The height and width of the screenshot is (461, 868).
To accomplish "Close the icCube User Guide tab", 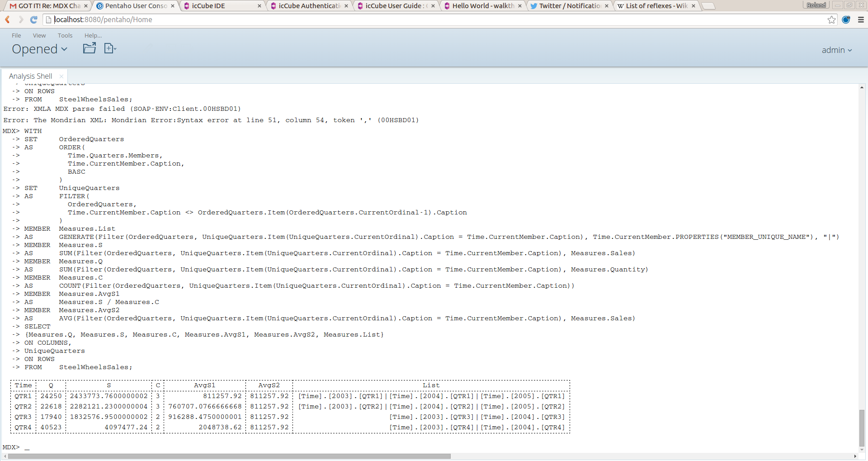I will (433, 6).
